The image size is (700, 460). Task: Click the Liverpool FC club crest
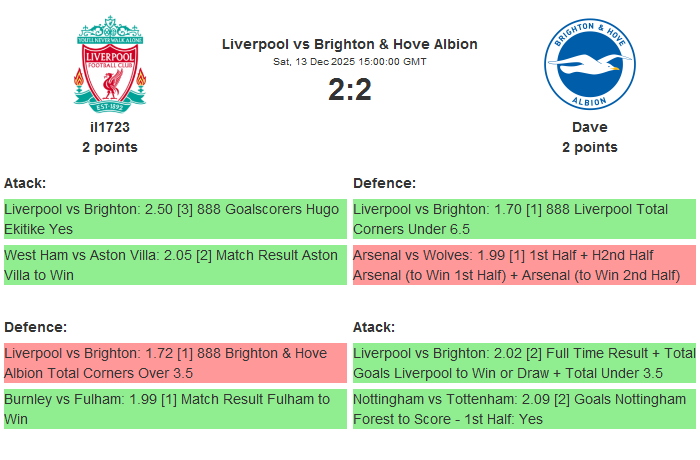(x=110, y=62)
